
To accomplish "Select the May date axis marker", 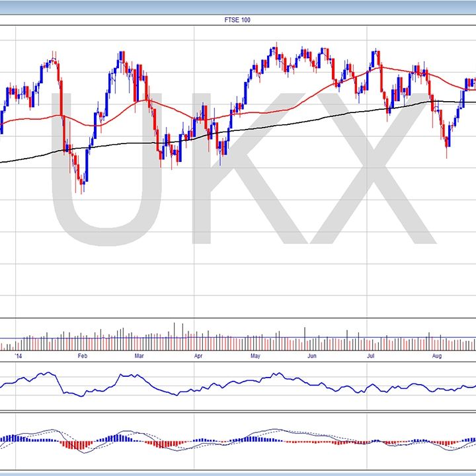I will tap(255, 355).
